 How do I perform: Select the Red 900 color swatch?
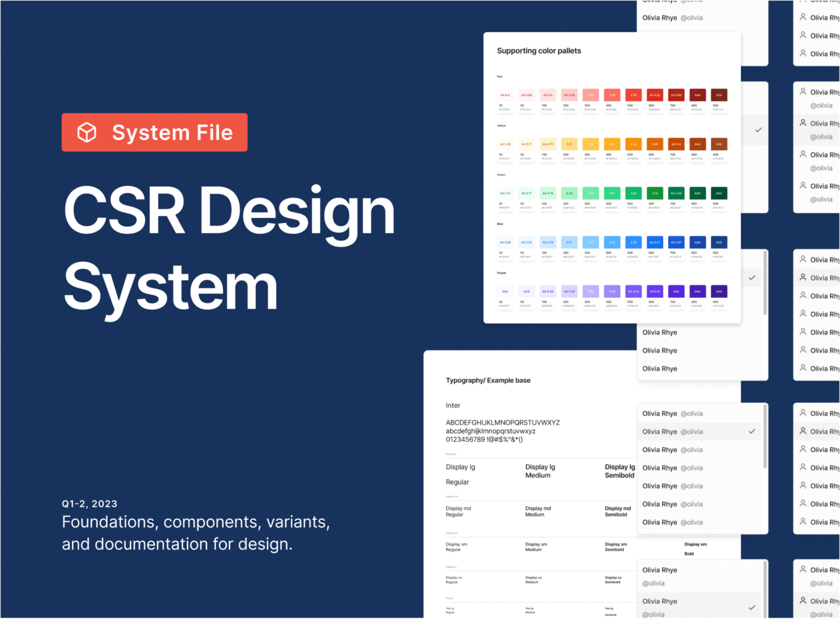719,95
